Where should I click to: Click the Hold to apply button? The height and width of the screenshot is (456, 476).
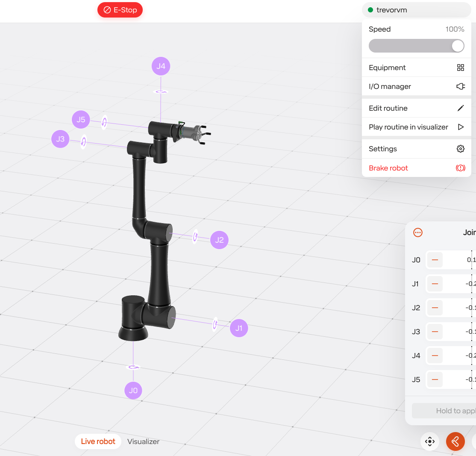[444, 411]
